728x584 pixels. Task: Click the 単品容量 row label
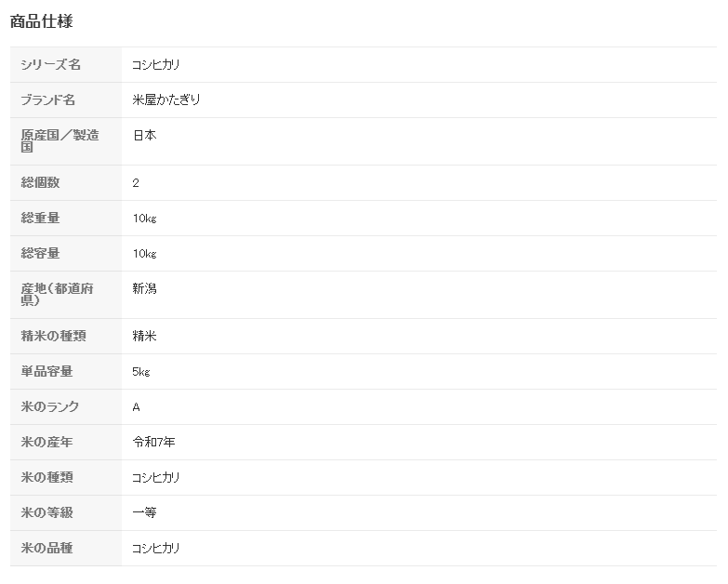point(46,372)
